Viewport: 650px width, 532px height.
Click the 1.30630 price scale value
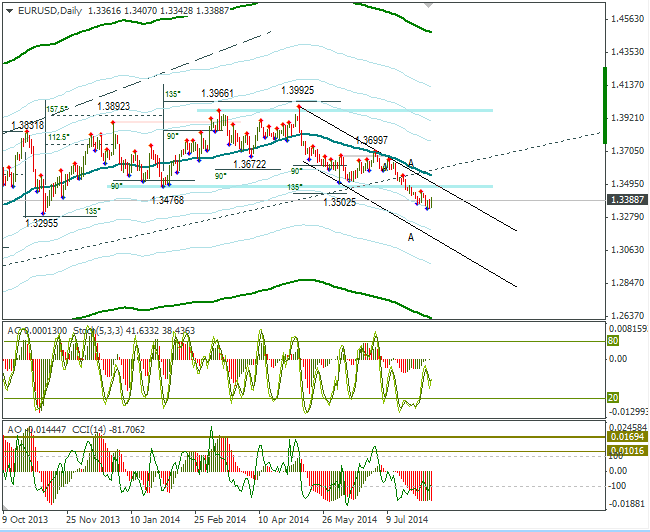point(628,250)
